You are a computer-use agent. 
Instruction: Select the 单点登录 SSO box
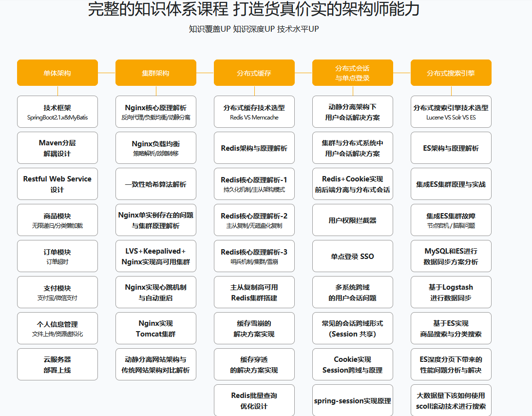(x=353, y=256)
